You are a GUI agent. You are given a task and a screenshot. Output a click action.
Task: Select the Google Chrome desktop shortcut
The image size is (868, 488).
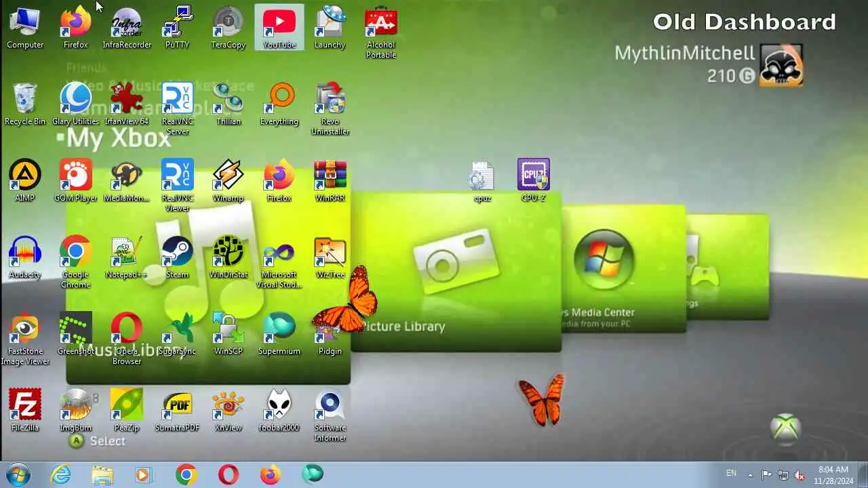pos(76,262)
